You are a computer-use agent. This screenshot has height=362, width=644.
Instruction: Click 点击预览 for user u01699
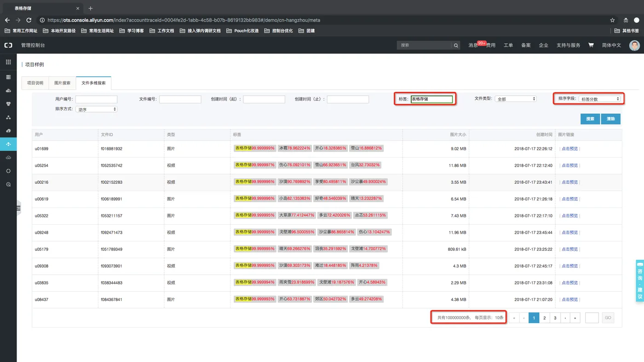point(569,148)
